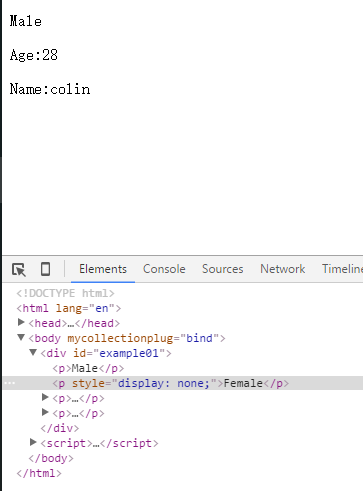Click the closing html tag row
Image resolution: width=363 pixels, height=491 pixels.
click(39, 473)
